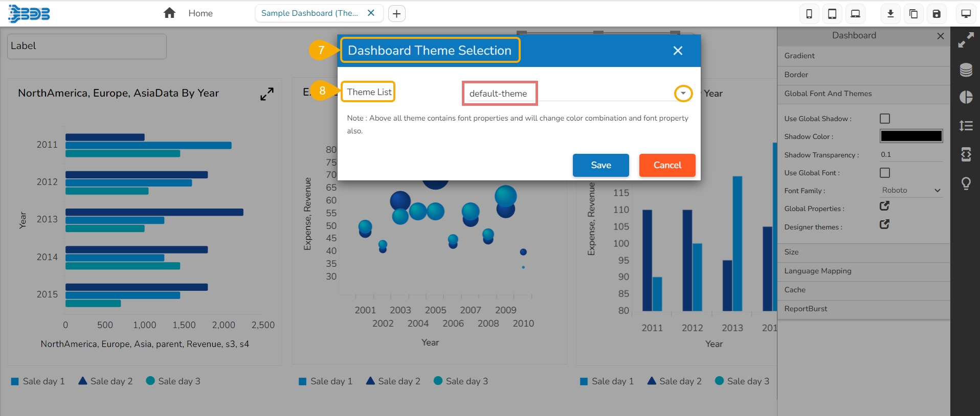Switch to laptop view icon

[855, 14]
